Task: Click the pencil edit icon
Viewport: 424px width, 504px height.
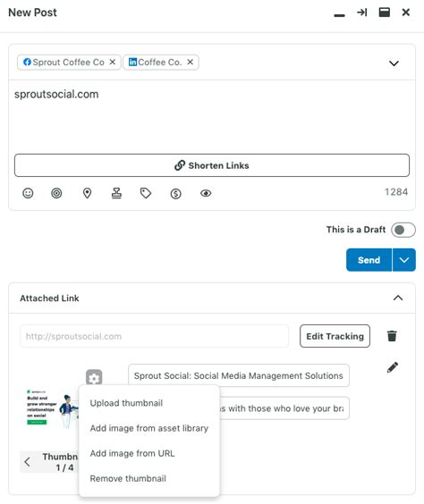Action: 393,367
